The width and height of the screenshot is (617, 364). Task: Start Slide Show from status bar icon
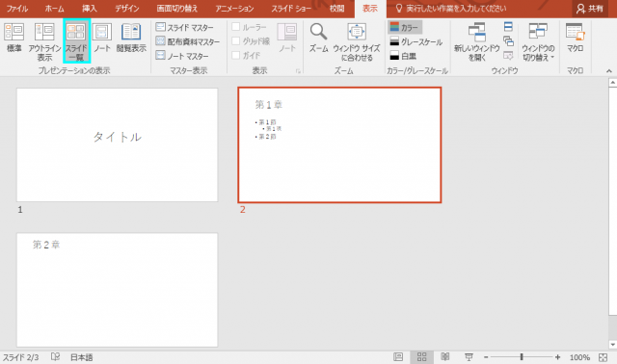[x=469, y=357]
